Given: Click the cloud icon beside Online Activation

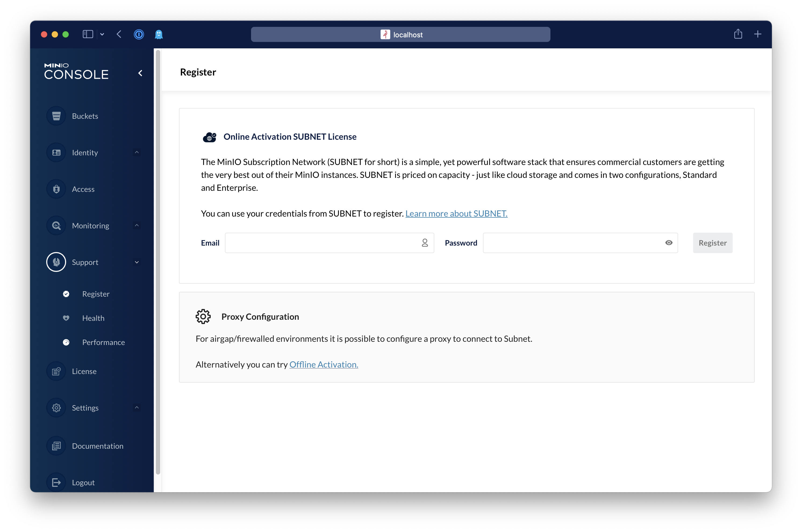Looking at the screenshot, I should tap(210, 137).
